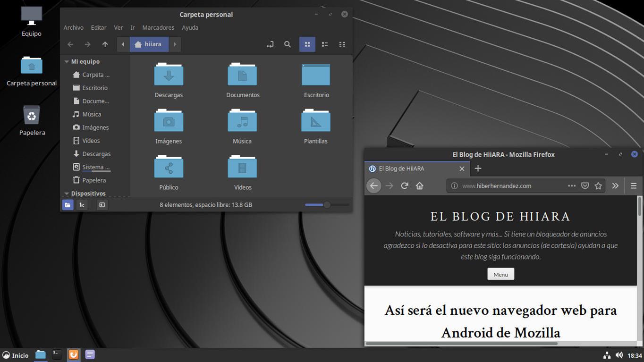Switch to list view
The image size is (644, 362).
point(325,44)
